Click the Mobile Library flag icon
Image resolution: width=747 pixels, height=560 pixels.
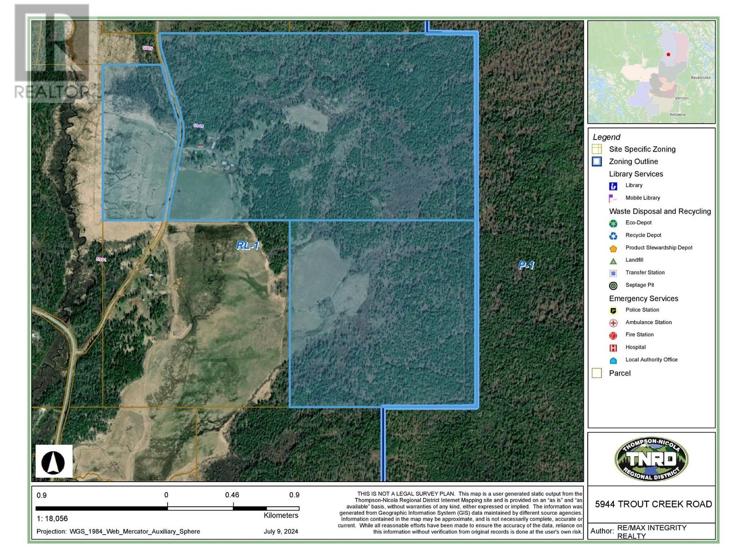(613, 198)
